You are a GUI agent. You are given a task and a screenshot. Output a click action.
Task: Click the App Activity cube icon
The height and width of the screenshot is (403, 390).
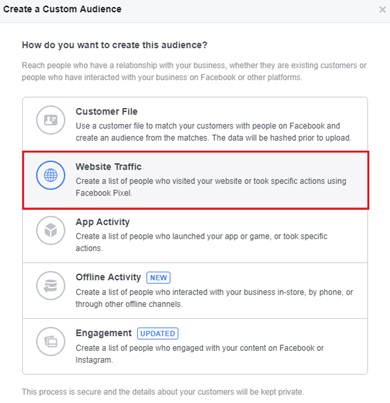point(51,230)
